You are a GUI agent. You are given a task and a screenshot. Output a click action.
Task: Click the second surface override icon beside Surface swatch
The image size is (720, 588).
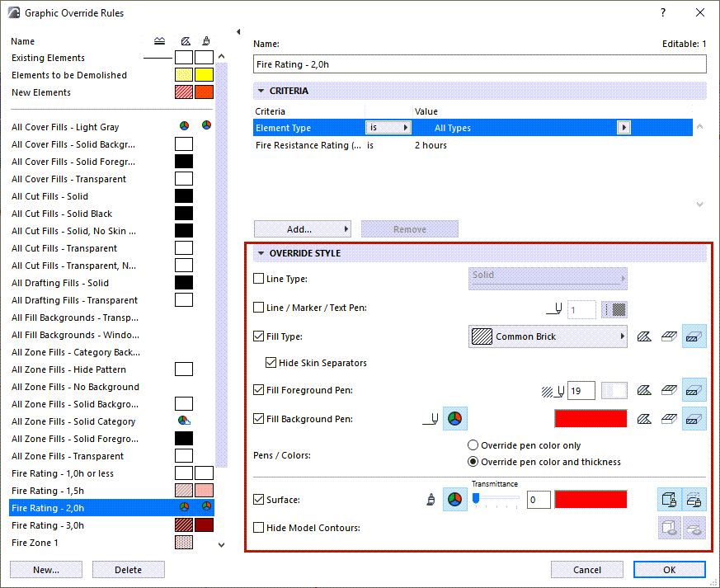[694, 500]
